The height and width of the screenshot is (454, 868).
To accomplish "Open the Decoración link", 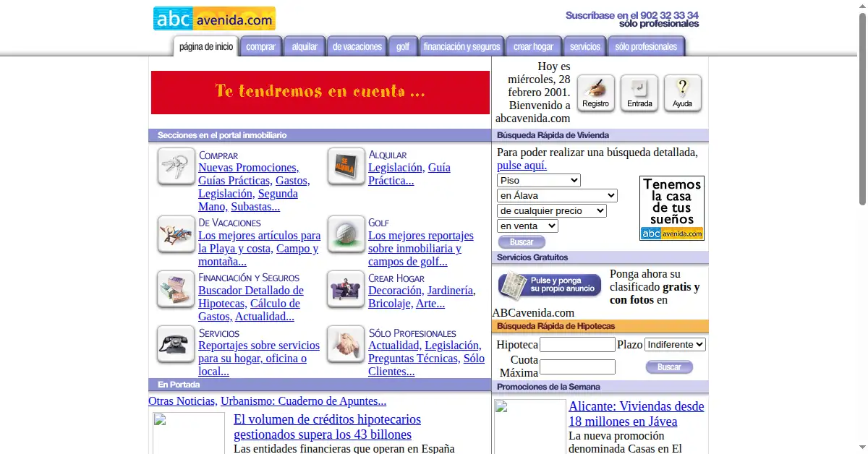I will 396,291.
